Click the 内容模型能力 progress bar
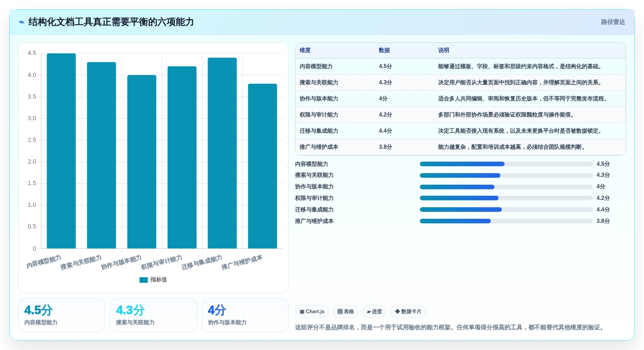The image size is (644, 350). pos(506,164)
